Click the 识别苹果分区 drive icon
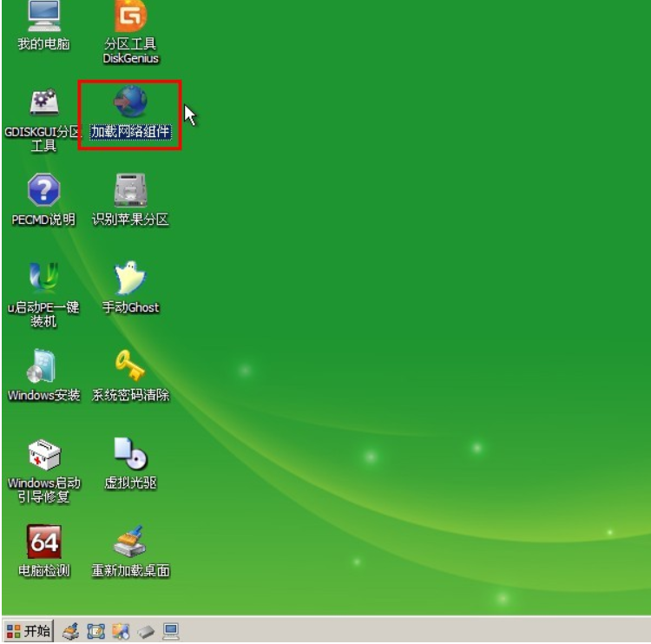Screen dimensions: 651x644 pyautogui.click(x=130, y=190)
